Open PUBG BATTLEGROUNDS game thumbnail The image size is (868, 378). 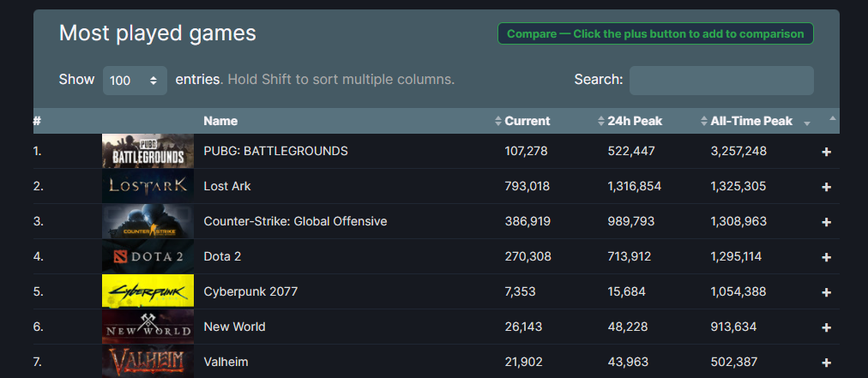coord(148,151)
